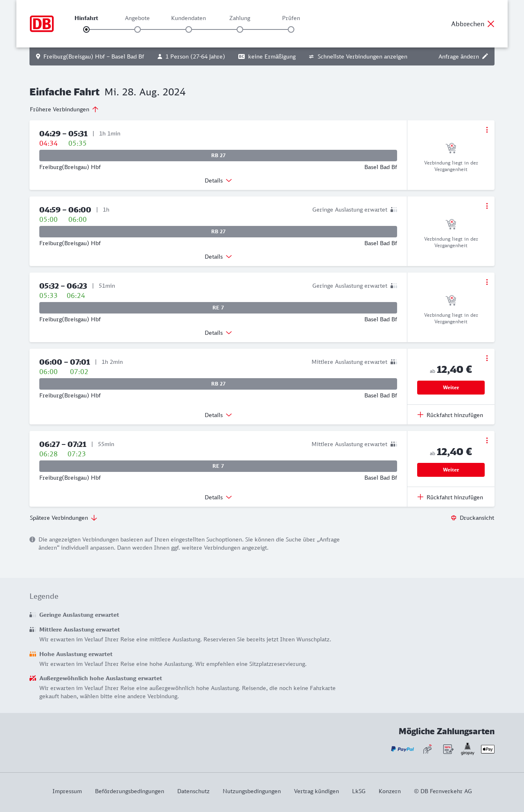Click the Abbrechen X icon
Viewport: 524px width, 812px height.
491,24
